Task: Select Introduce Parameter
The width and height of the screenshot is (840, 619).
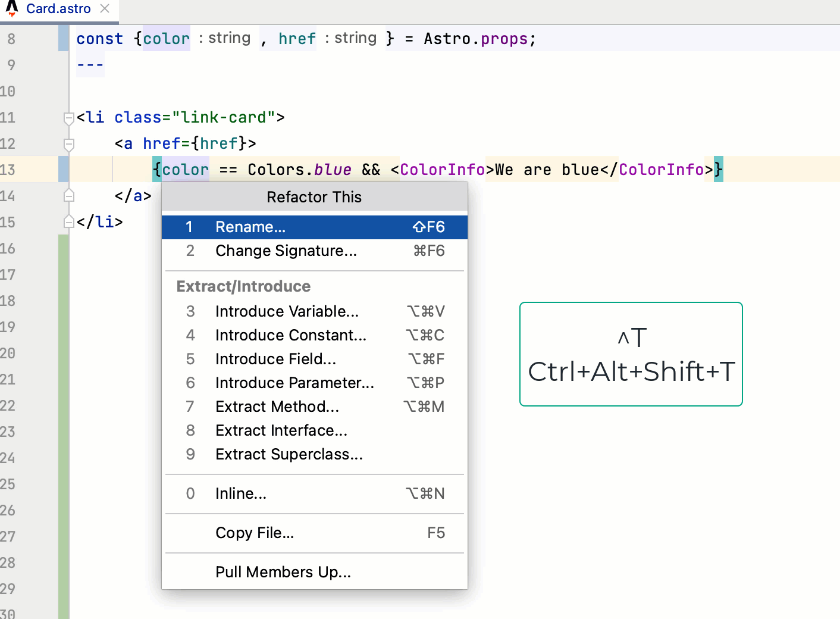Action: [x=294, y=383]
